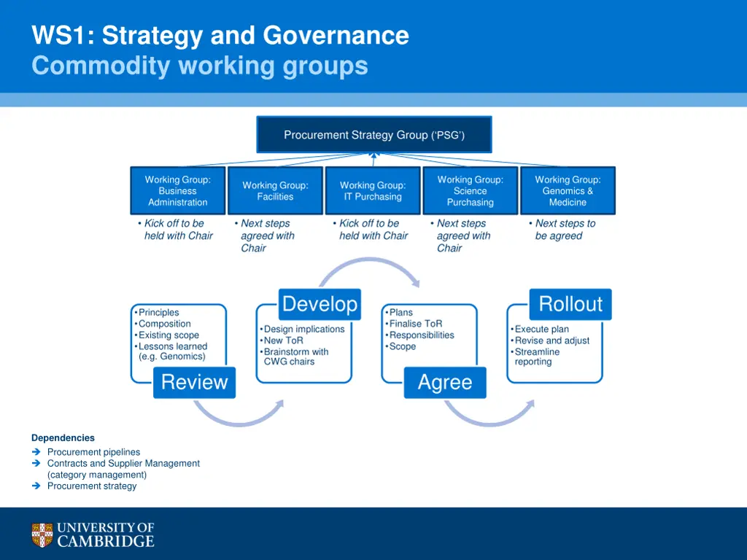Click the 'Principles' bullet in Review
Viewport: 747px width, 560px height.
coord(157,312)
